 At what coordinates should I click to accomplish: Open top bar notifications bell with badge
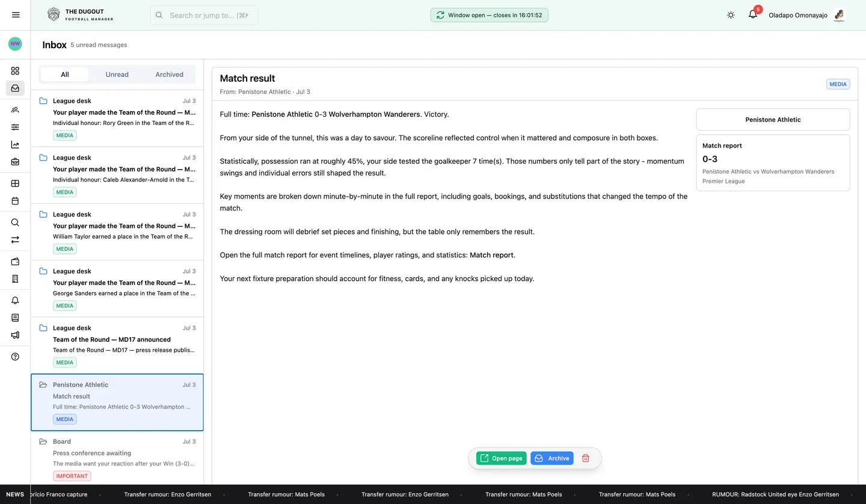pyautogui.click(x=753, y=14)
